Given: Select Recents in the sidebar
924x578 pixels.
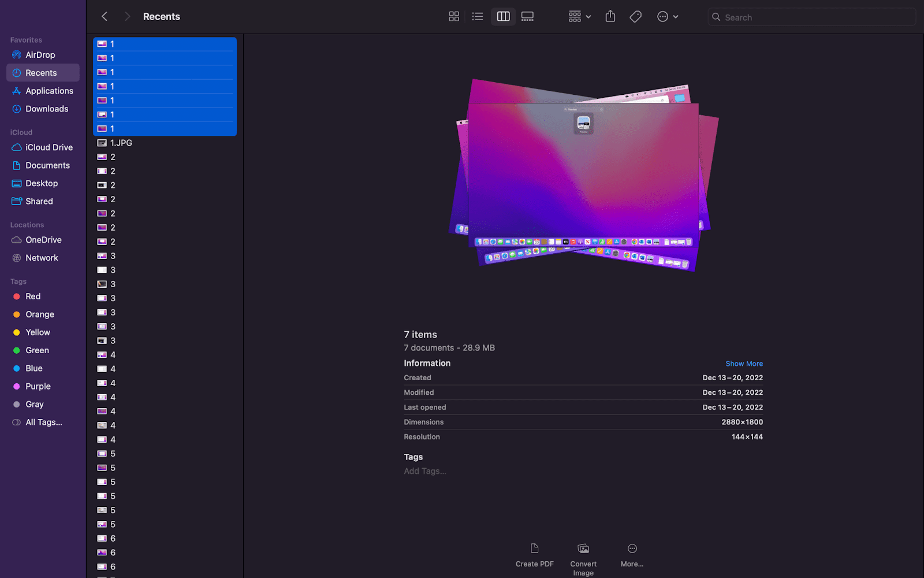Looking at the screenshot, I should coord(43,73).
